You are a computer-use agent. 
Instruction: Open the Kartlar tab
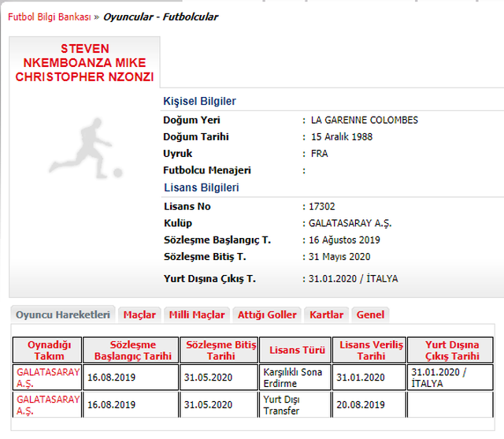[x=326, y=314]
